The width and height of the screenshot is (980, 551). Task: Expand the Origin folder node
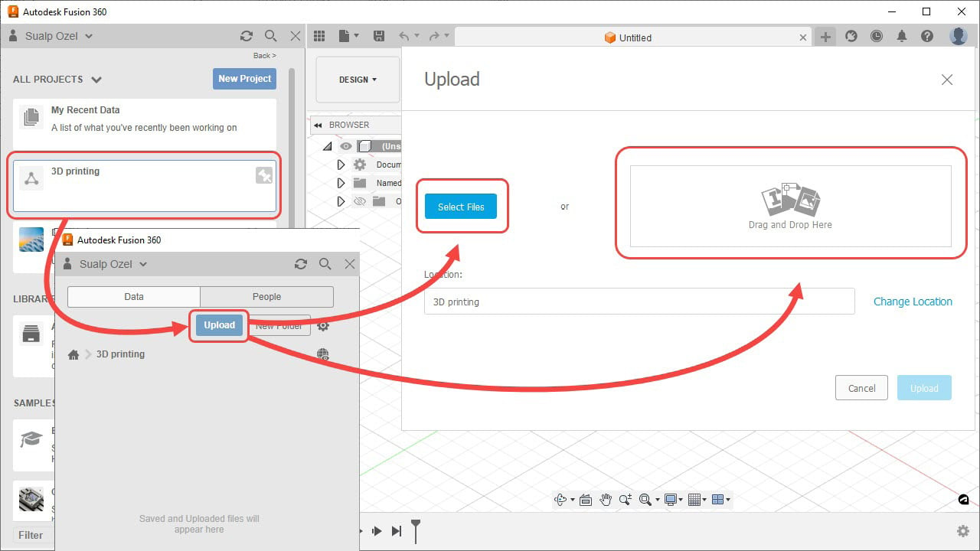(x=341, y=201)
